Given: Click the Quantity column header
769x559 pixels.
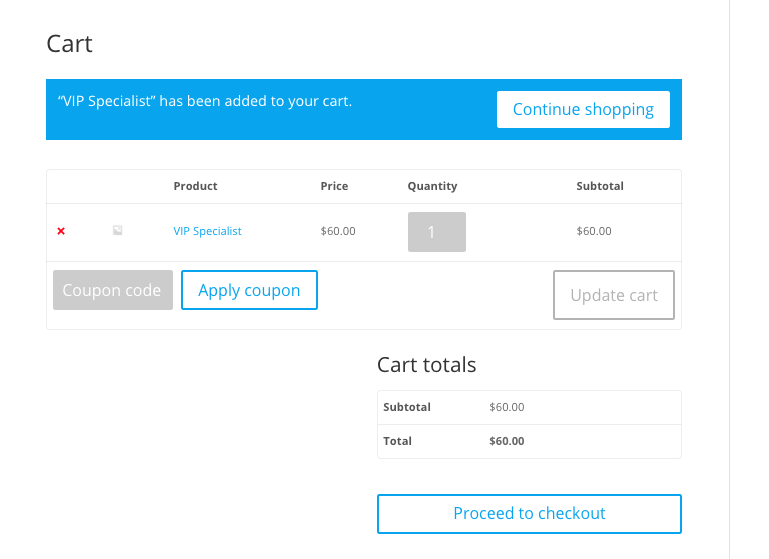Looking at the screenshot, I should click(x=432, y=186).
